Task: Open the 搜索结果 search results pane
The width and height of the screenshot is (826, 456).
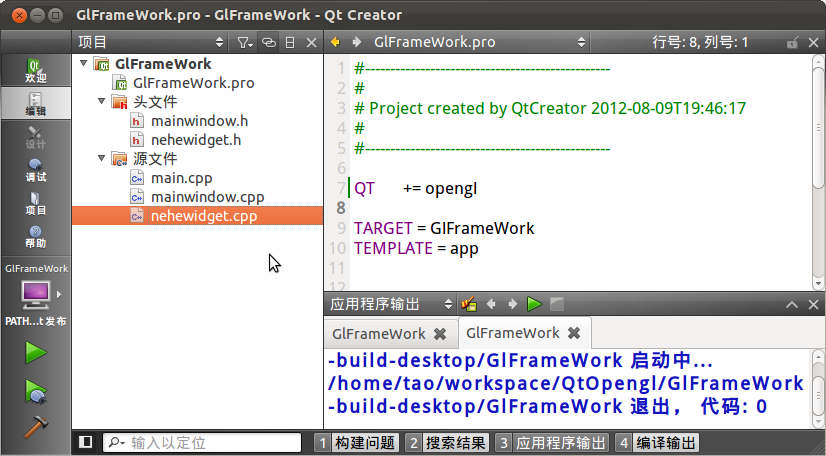Action: [x=447, y=442]
